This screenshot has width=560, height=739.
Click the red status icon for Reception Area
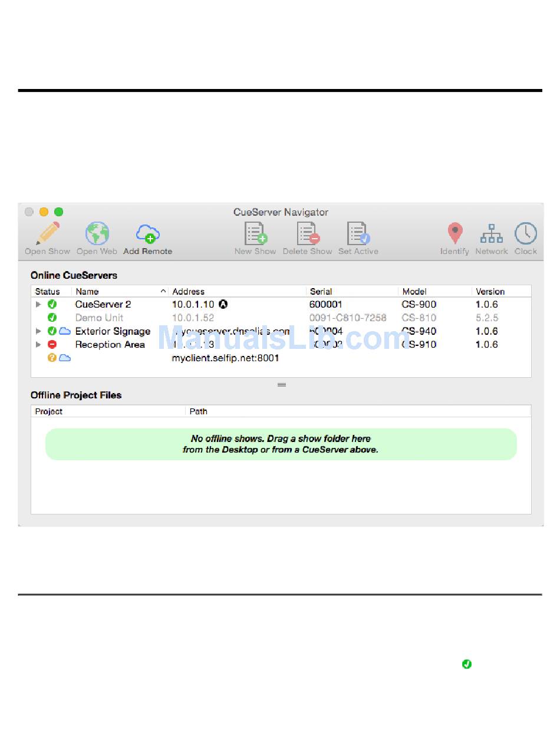pyautogui.click(x=52, y=345)
